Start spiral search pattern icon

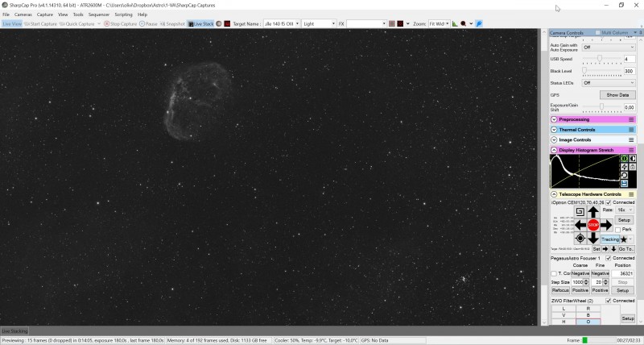(580, 212)
